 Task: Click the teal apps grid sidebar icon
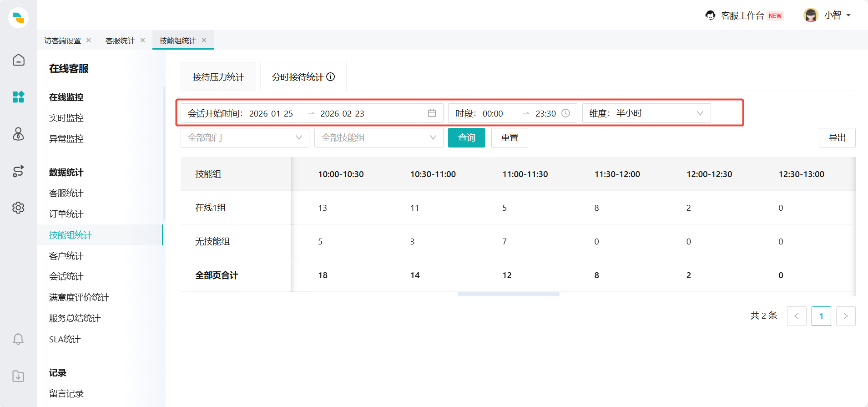point(18,97)
